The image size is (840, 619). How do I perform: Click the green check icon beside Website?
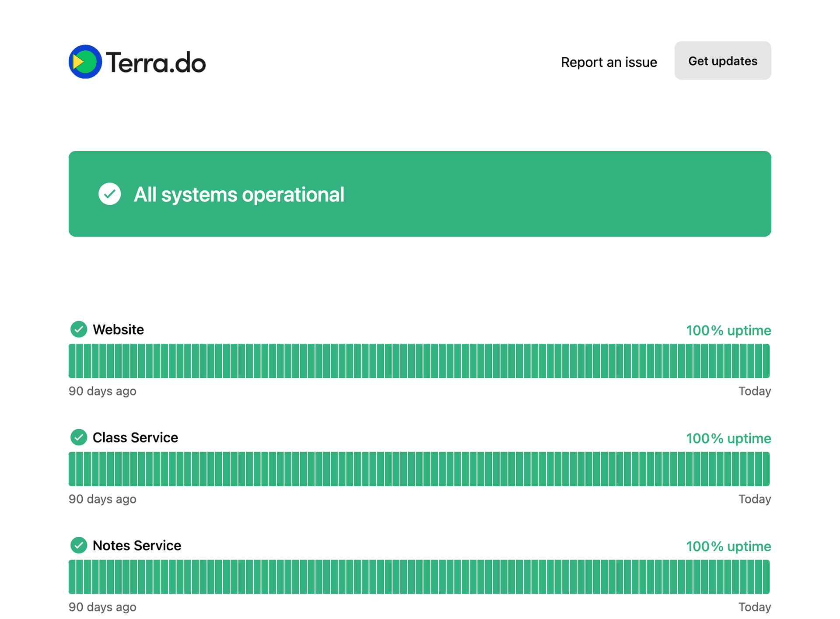79,329
